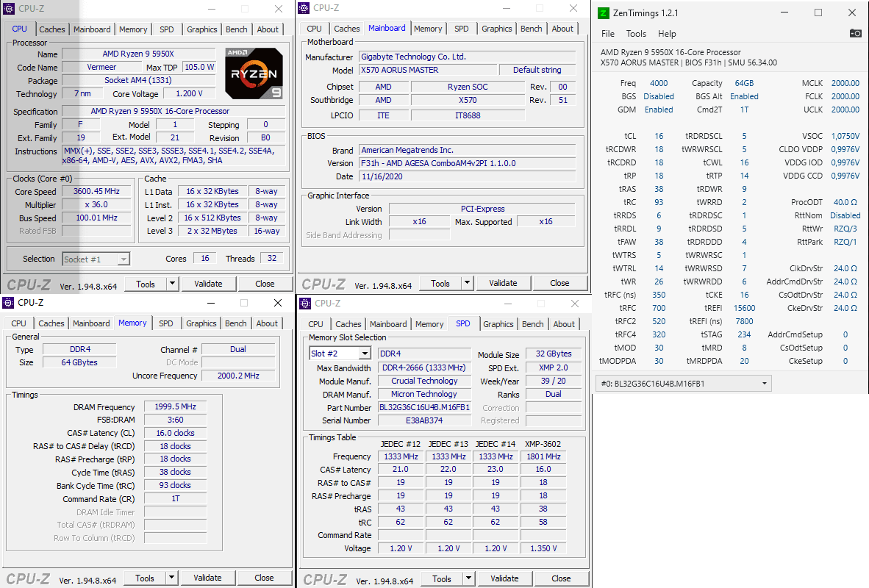Click Close button in Memory window
This screenshot has width=869, height=588.
click(265, 578)
